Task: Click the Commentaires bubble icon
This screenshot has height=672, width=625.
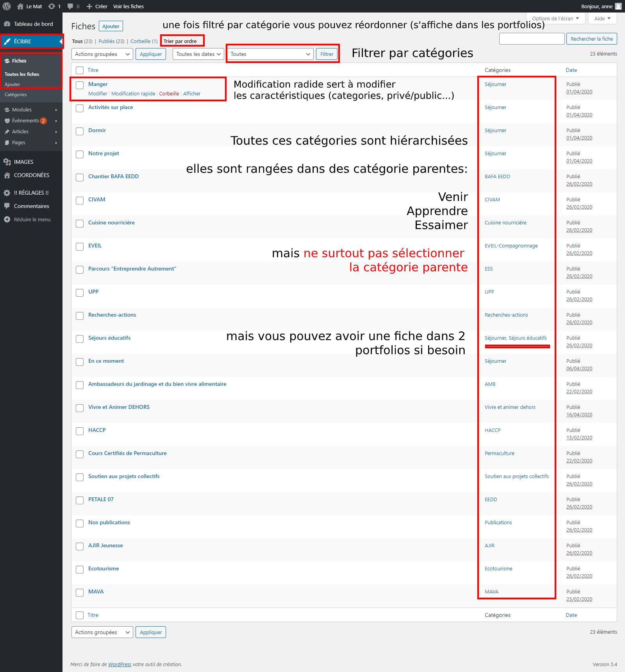Action: 7,206
